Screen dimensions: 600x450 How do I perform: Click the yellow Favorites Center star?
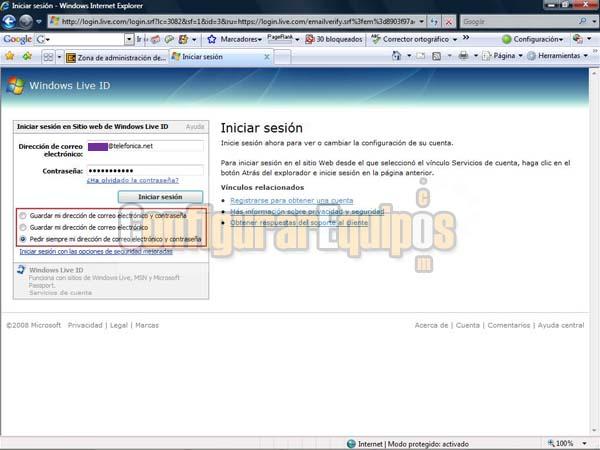pyautogui.click(x=10, y=57)
